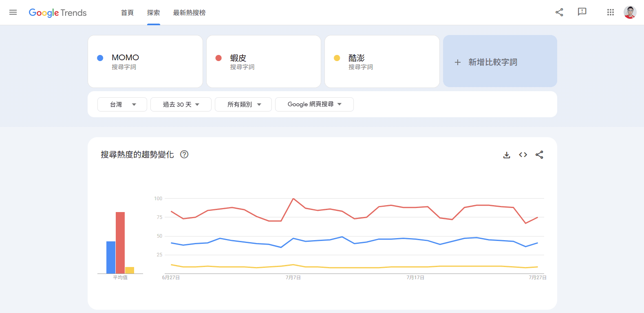644x313 pixels.
Task: Click the yellow 酷澎 average bar
Action: 130,270
